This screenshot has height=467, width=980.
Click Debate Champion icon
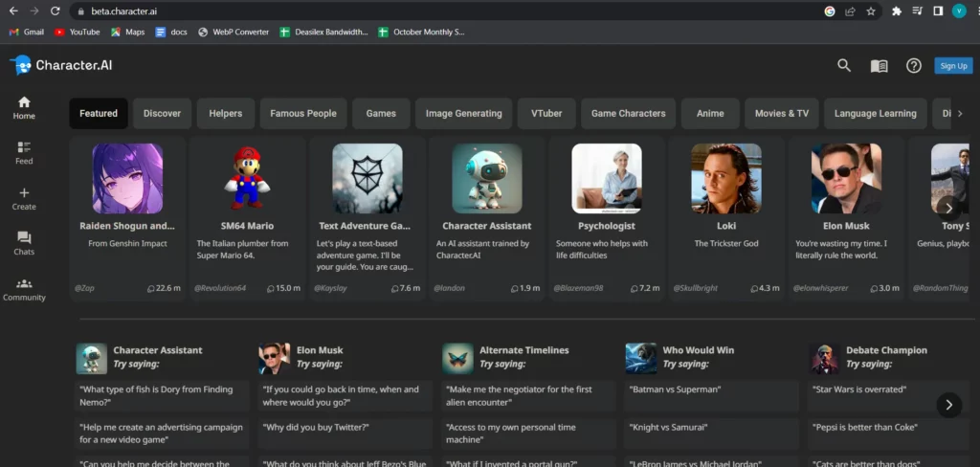(824, 358)
